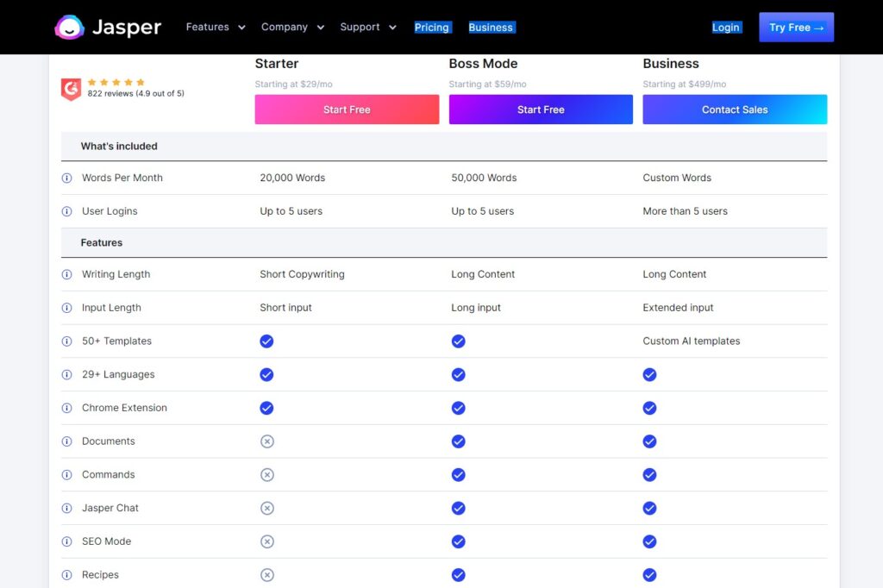
Task: Click the Try Free button
Action: pos(796,27)
